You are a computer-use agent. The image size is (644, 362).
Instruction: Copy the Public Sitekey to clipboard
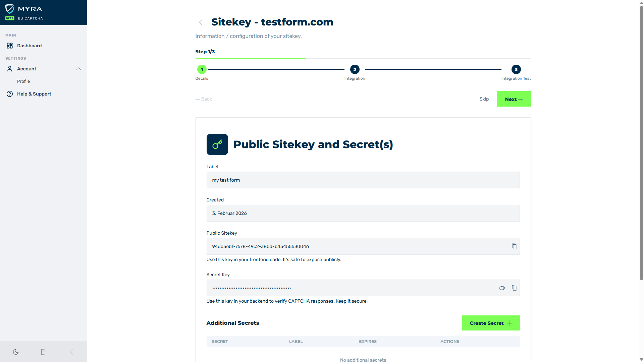click(x=514, y=246)
